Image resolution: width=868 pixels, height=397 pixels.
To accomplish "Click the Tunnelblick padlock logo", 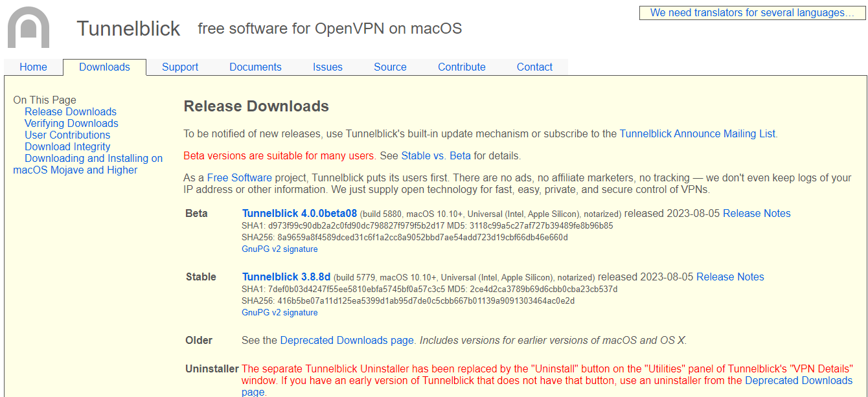I will (29, 27).
